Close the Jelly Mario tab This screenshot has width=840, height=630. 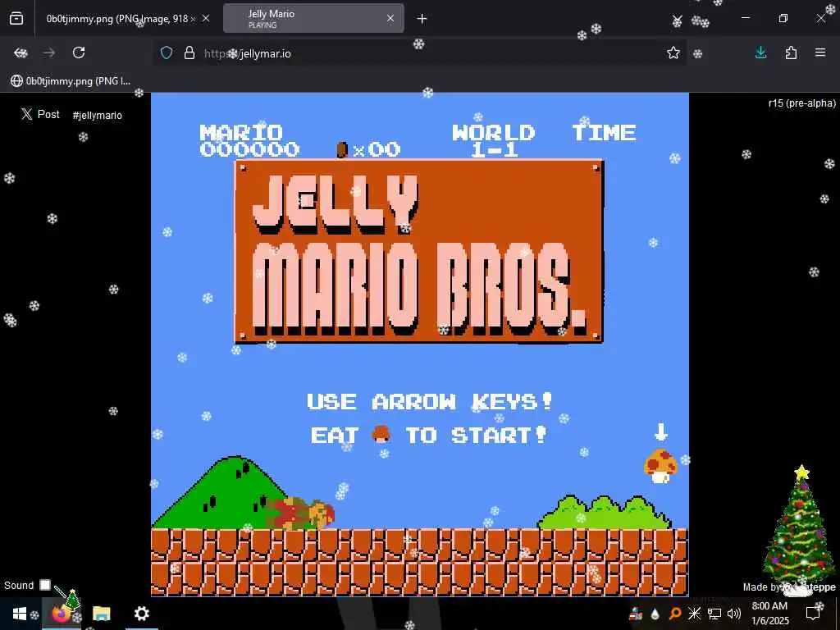pos(390,19)
